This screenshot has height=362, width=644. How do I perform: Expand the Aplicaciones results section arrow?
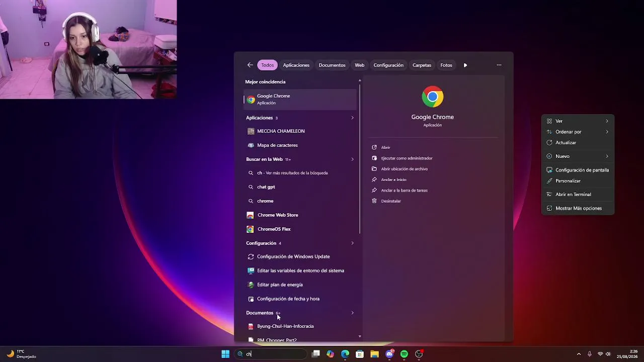coord(352,118)
